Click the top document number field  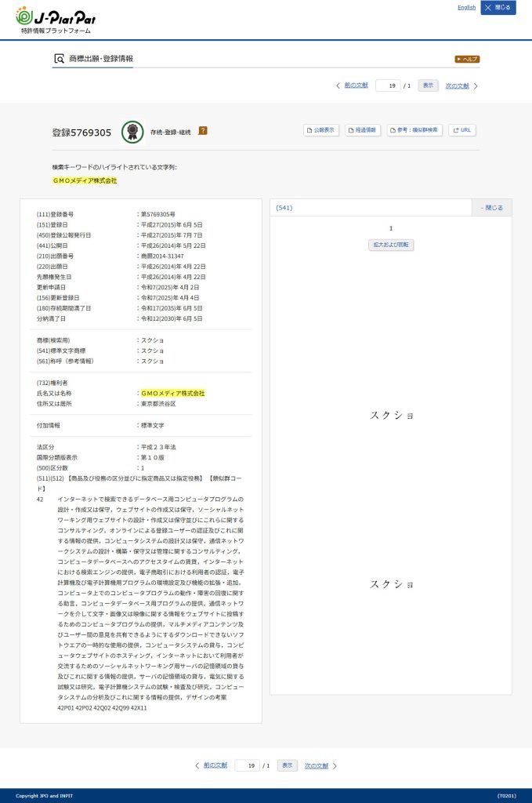click(388, 85)
